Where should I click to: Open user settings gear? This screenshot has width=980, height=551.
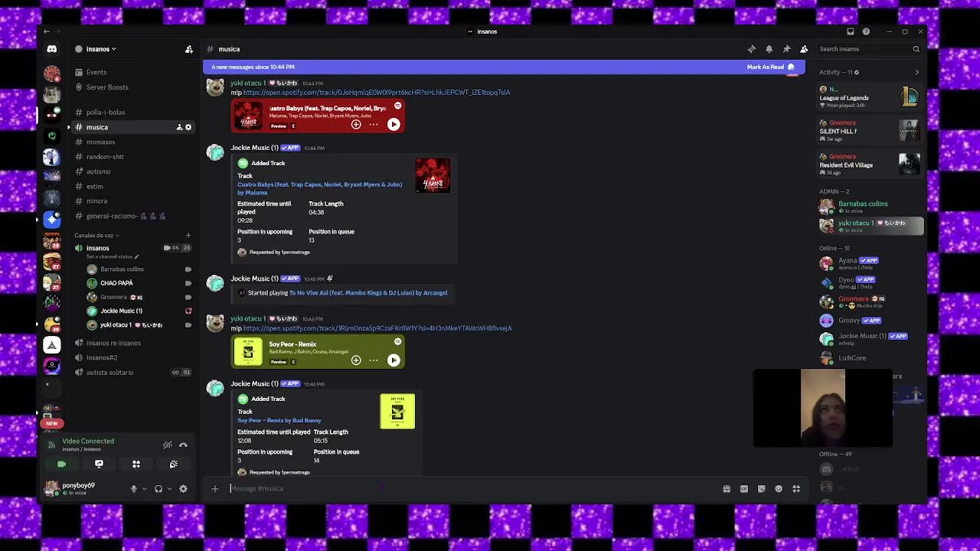tap(183, 489)
